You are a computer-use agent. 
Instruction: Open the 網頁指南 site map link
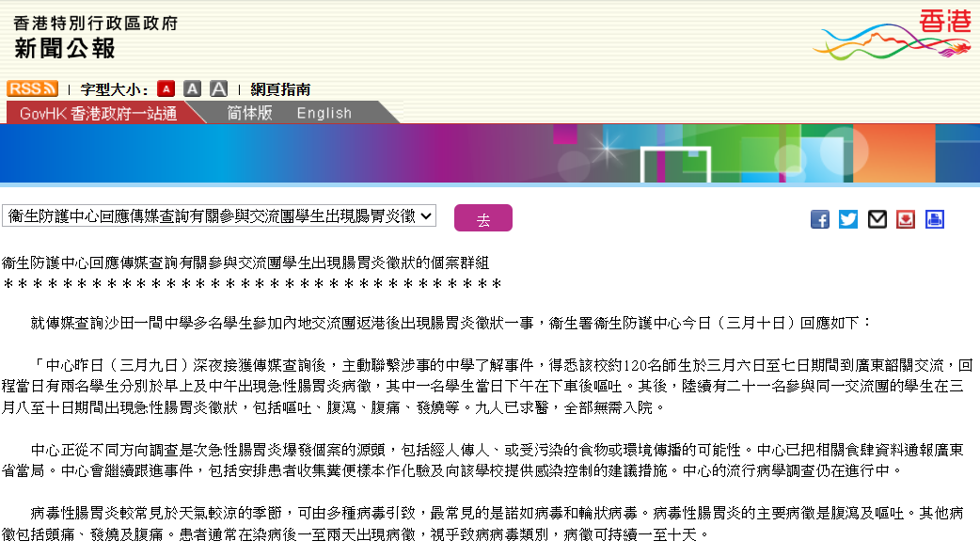point(280,89)
